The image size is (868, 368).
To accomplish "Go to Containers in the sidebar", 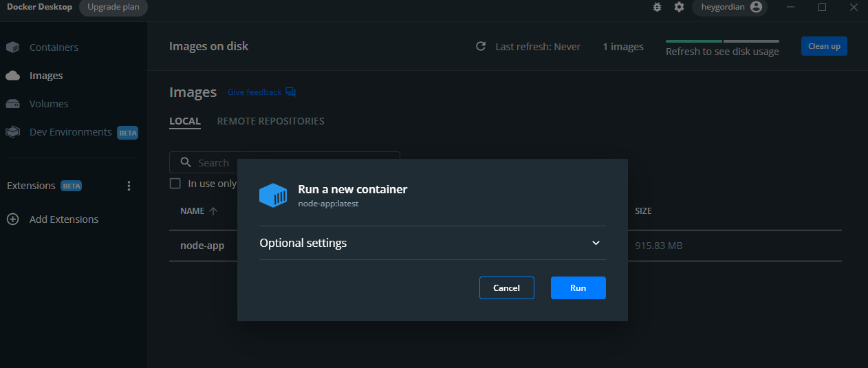I will coord(54,47).
